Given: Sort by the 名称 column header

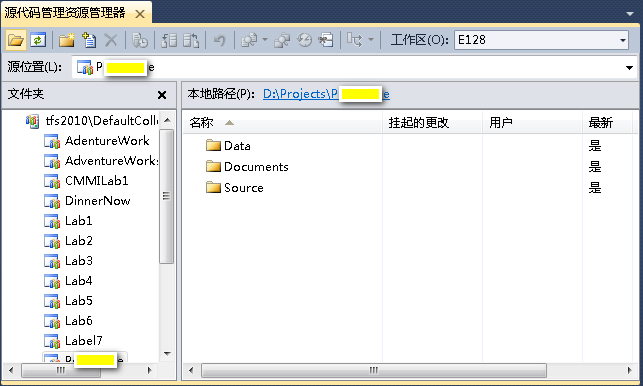Looking at the screenshot, I should click(283, 123).
